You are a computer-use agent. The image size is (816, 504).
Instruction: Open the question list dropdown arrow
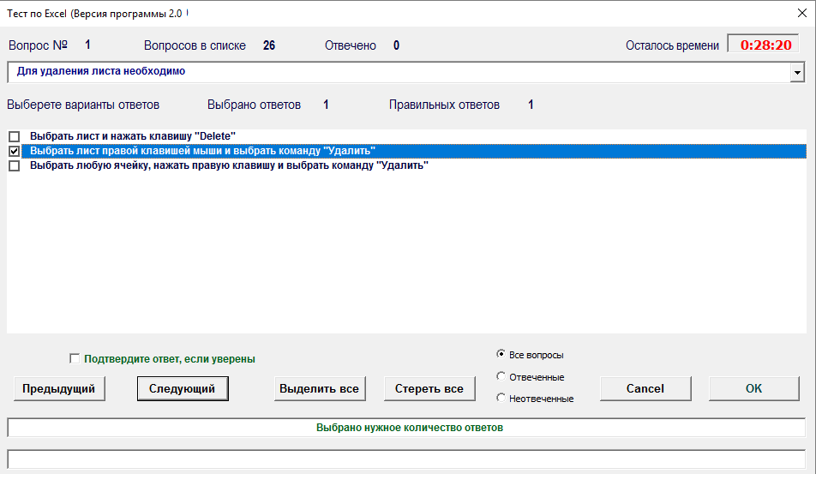[797, 72]
